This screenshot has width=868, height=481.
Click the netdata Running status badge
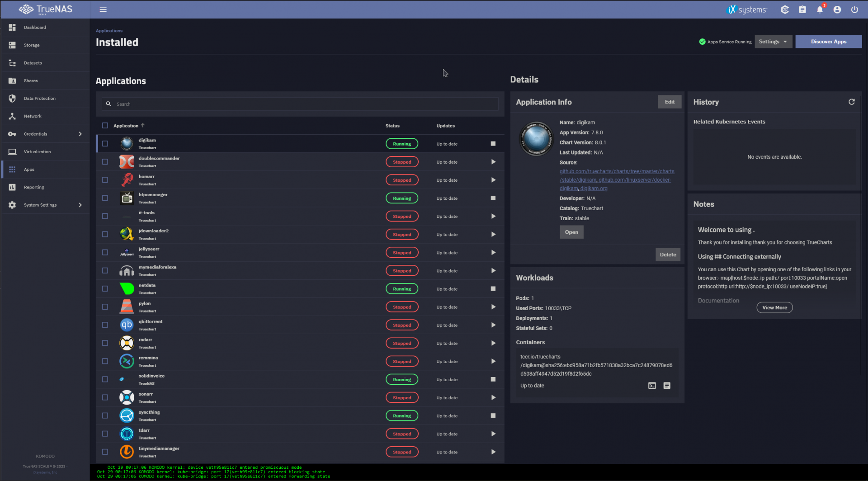(402, 288)
